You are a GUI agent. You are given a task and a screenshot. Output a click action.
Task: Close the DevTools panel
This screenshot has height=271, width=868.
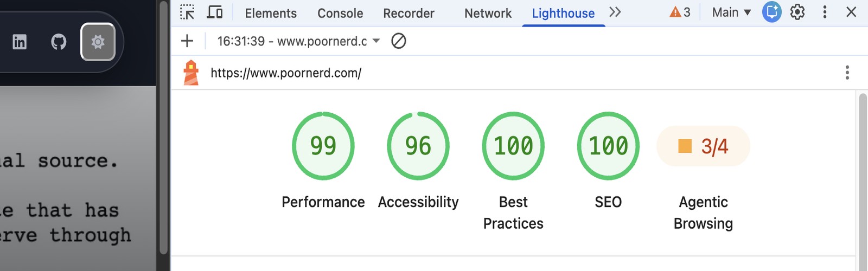[x=851, y=12]
